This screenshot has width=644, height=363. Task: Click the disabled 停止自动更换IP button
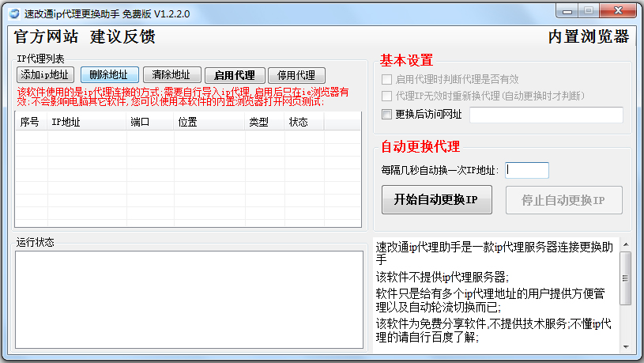564,200
